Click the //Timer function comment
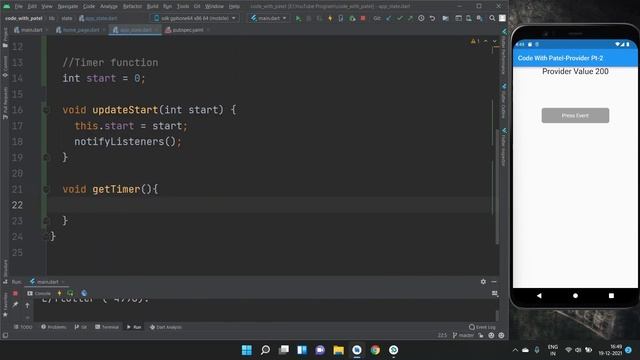Screen dimensions: 640x360 110,62
